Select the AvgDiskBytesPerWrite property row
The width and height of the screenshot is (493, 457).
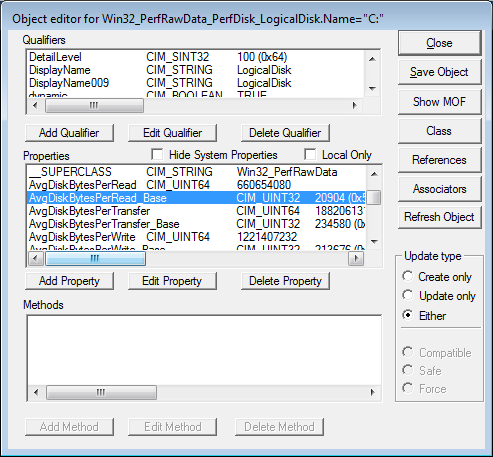tap(196, 237)
